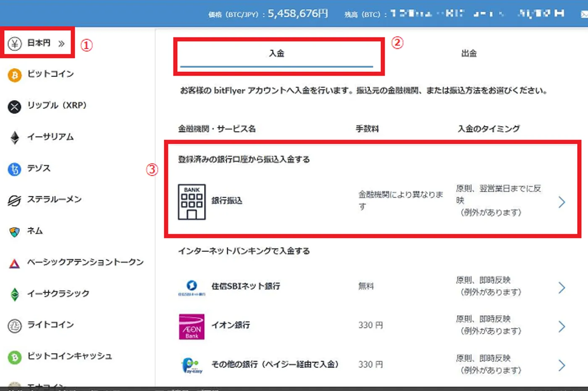The image size is (588, 391).
Task: Click the Stellar Lumens icon
Action: tap(15, 201)
